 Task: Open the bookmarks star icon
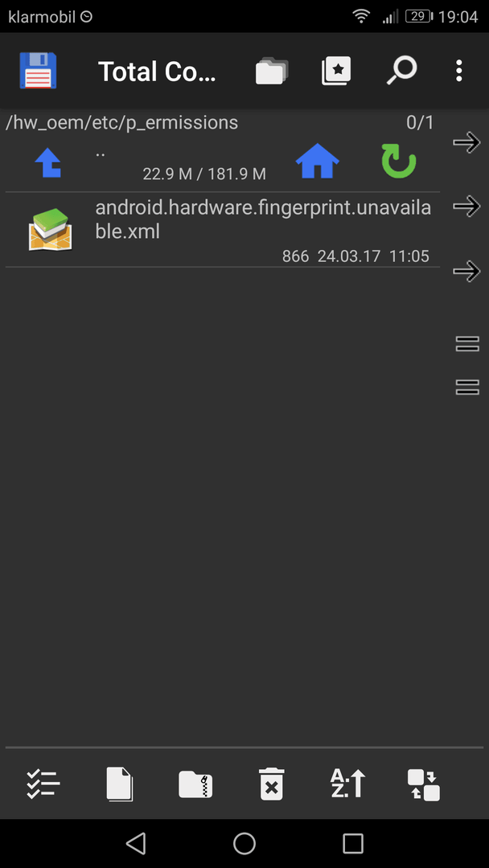pyautogui.click(x=336, y=71)
